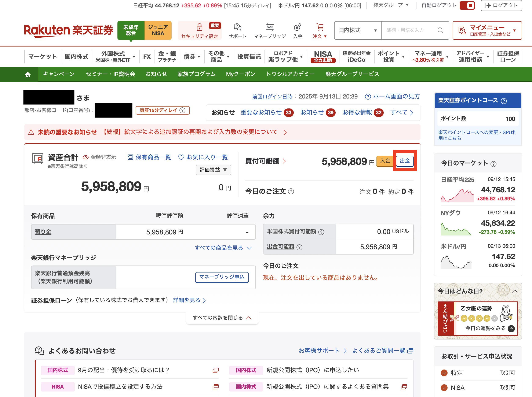Click the fortune arrow icon 今日の運勢をみる

[511, 329]
